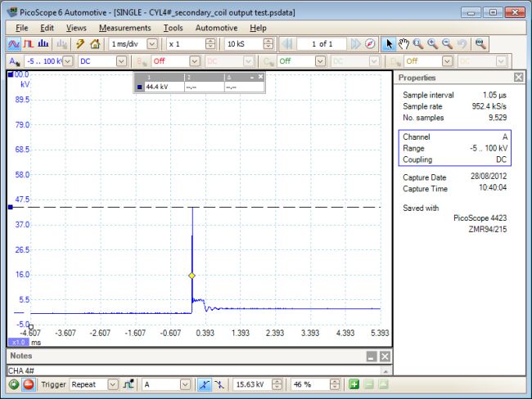
Task: Open advanced trigger settings icon
Action: tap(128, 384)
